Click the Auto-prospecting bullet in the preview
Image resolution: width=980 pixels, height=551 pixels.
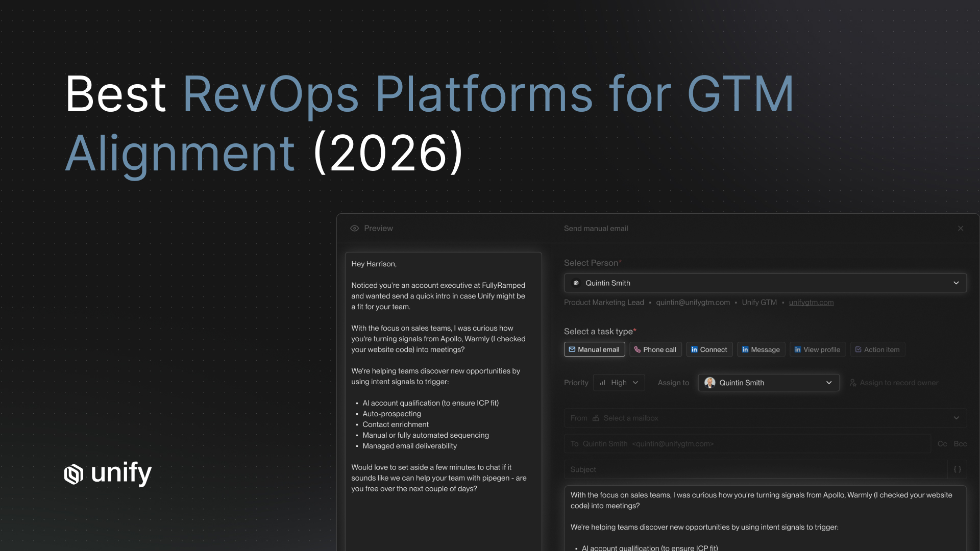pos(391,414)
